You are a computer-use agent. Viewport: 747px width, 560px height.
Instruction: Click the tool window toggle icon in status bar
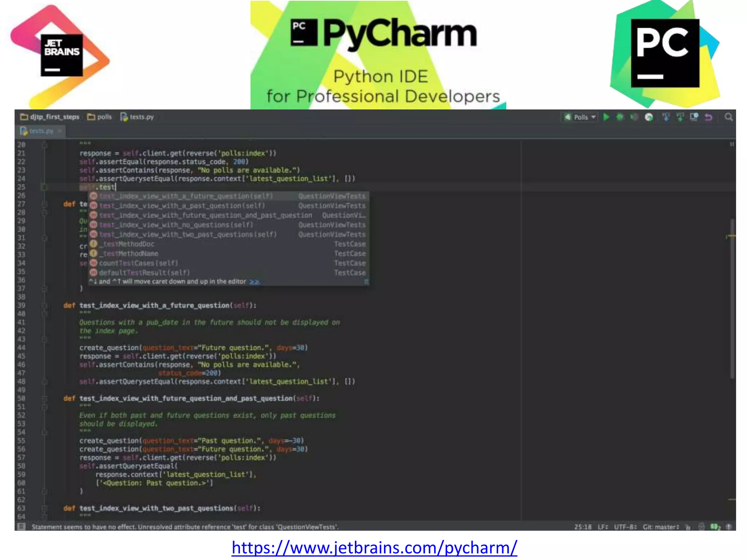[22, 526]
